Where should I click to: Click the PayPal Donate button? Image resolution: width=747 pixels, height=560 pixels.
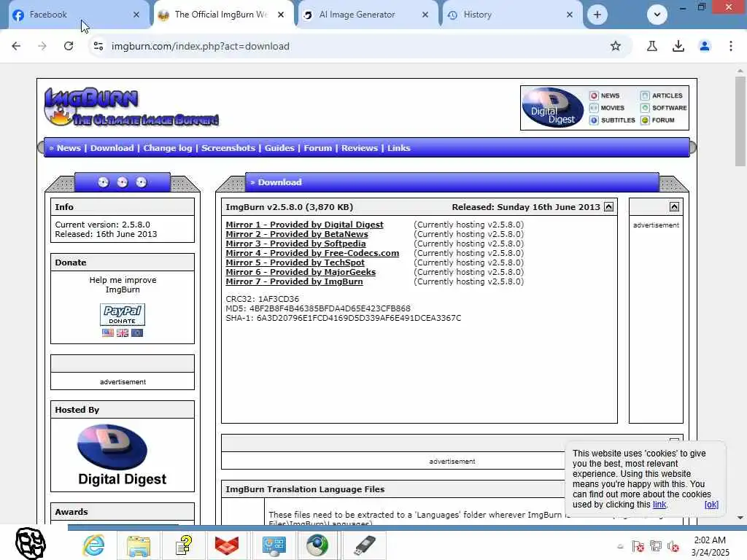click(x=123, y=314)
